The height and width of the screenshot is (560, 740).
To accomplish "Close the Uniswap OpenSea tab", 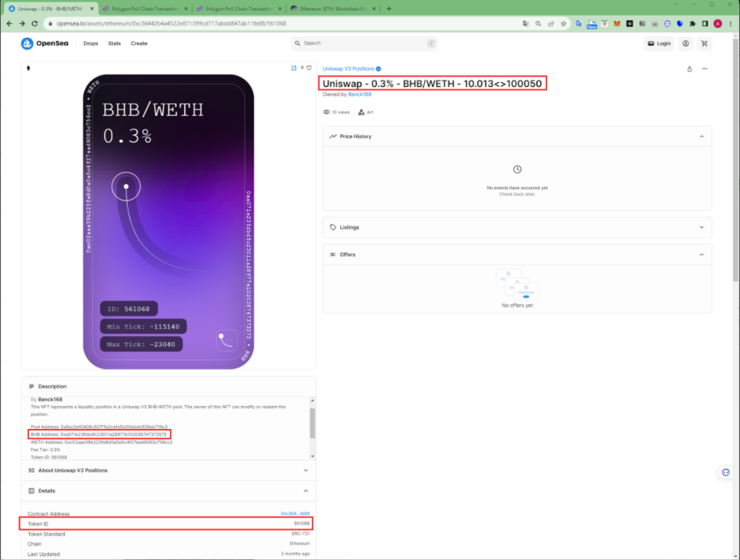I will tap(92, 9).
